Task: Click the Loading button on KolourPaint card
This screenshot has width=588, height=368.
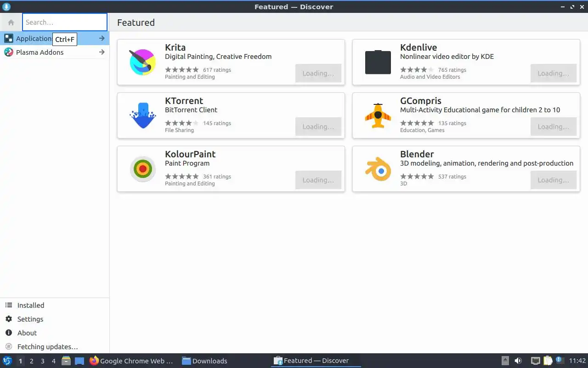Action: [x=318, y=180]
